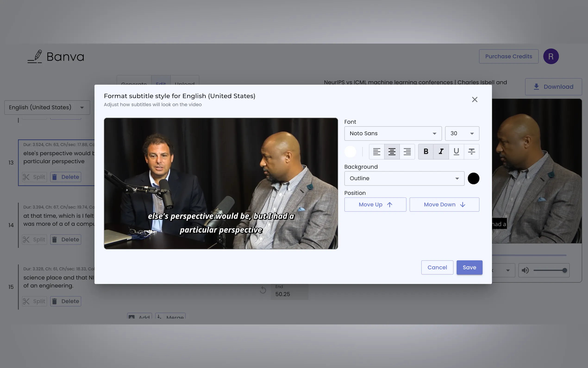Open the Noto Sans font dropdown
Screen dimensions: 588x368
393,133
